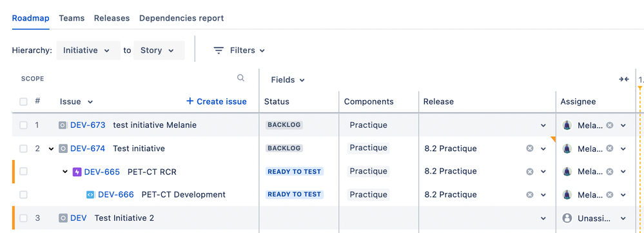Tick the checkbox next to DEV-665

[x=23, y=172]
